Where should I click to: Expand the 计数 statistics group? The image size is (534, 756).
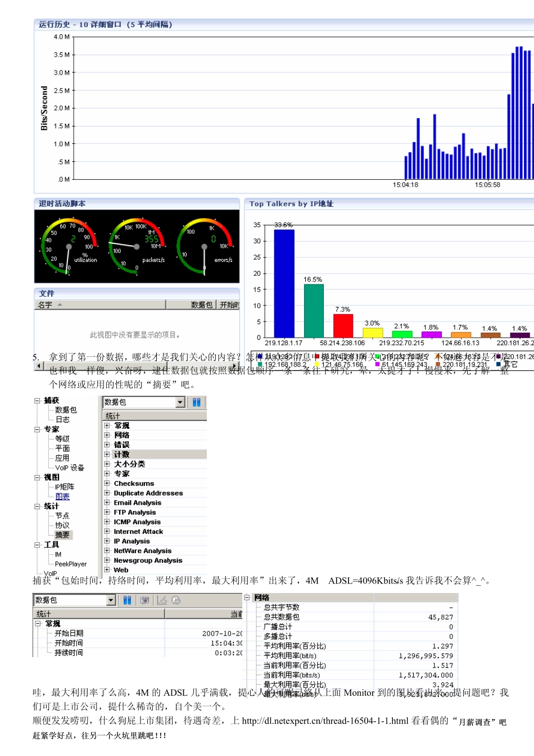tap(107, 454)
